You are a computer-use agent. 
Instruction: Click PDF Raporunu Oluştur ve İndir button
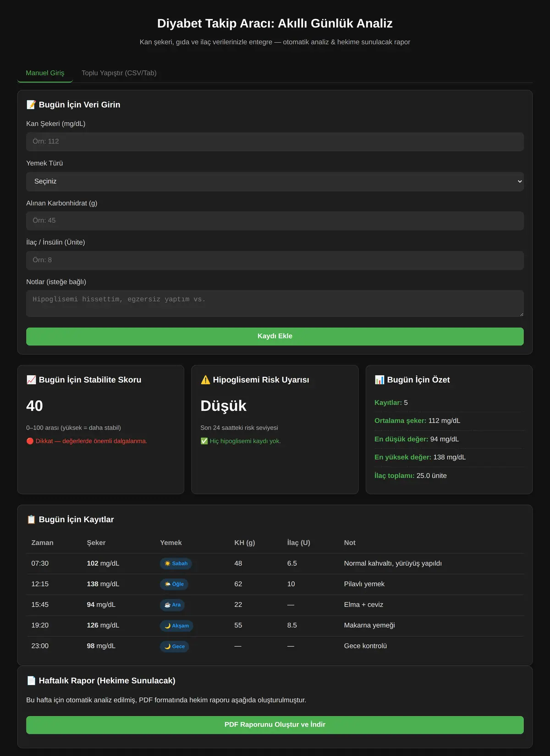click(275, 725)
